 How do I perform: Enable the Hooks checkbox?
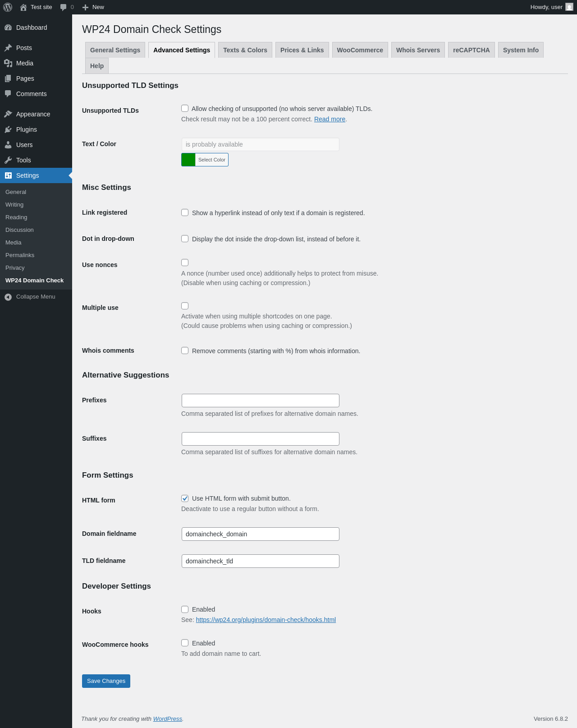pyautogui.click(x=185, y=609)
